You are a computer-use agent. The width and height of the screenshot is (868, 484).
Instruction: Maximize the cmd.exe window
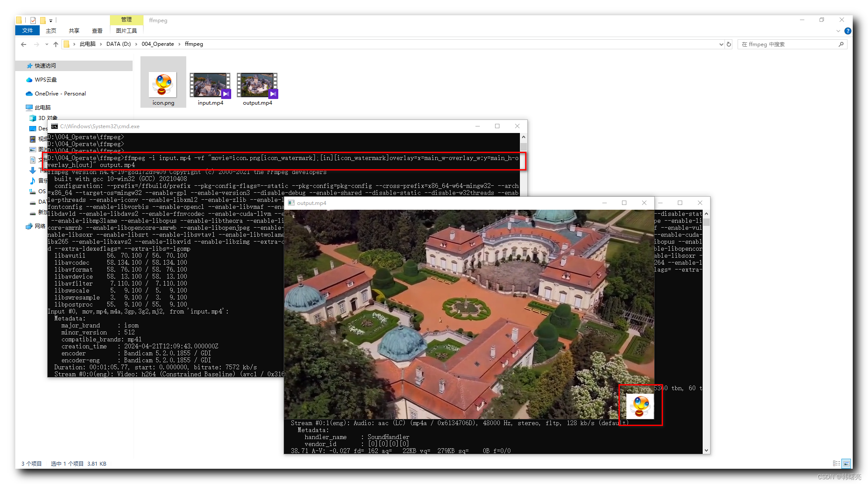pyautogui.click(x=497, y=126)
